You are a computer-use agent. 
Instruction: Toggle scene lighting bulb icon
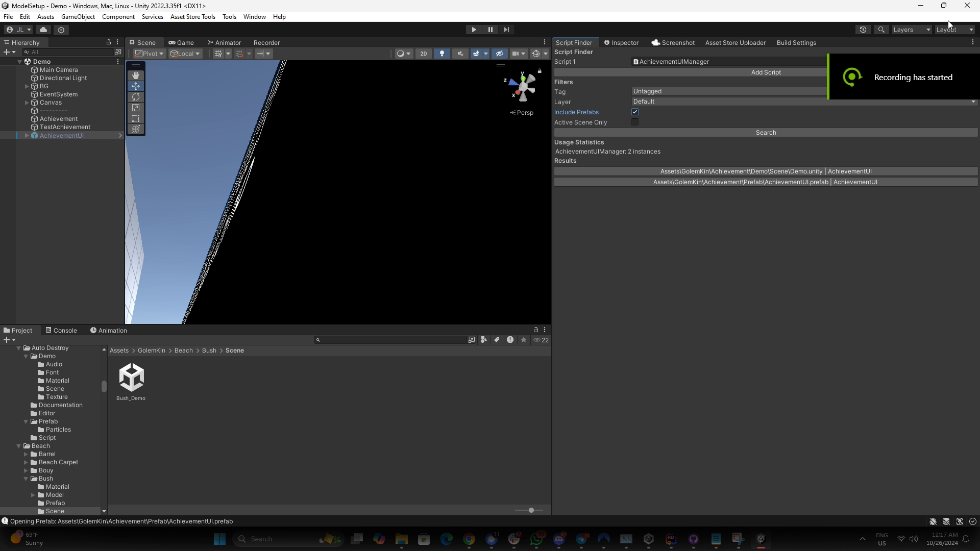click(x=442, y=54)
